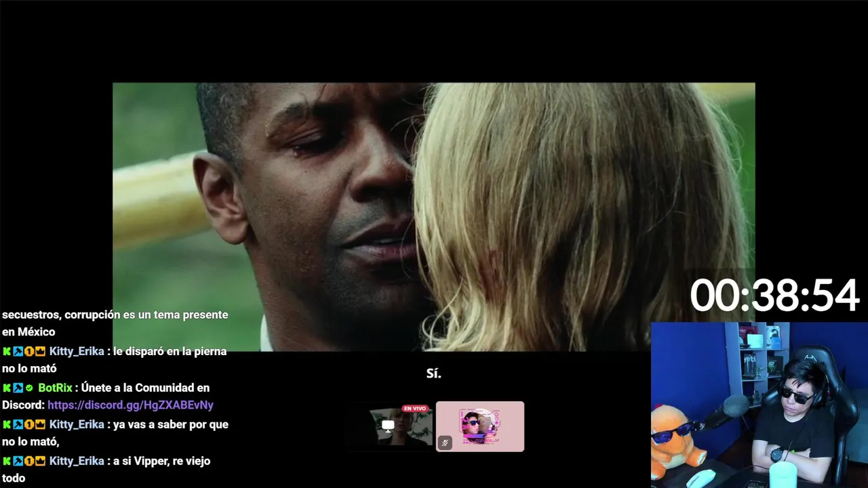Screen dimensions: 868x488
Task: Click the monitor screen-share icon on thumbnail
Action: 388,426
